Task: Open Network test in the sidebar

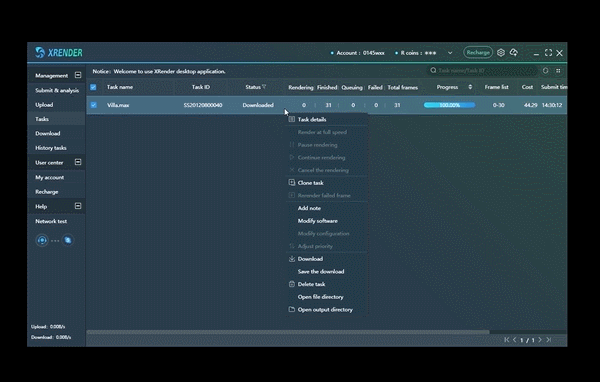Action: click(x=51, y=221)
